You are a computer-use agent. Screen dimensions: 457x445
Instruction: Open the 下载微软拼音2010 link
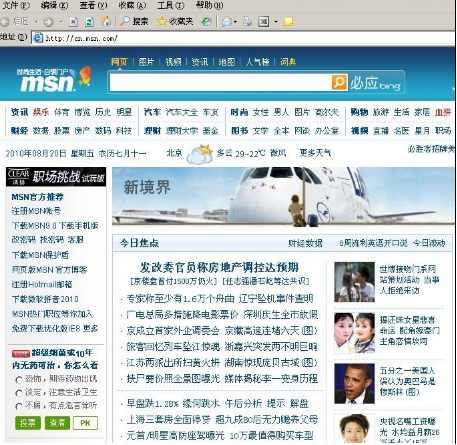pyautogui.click(x=45, y=299)
